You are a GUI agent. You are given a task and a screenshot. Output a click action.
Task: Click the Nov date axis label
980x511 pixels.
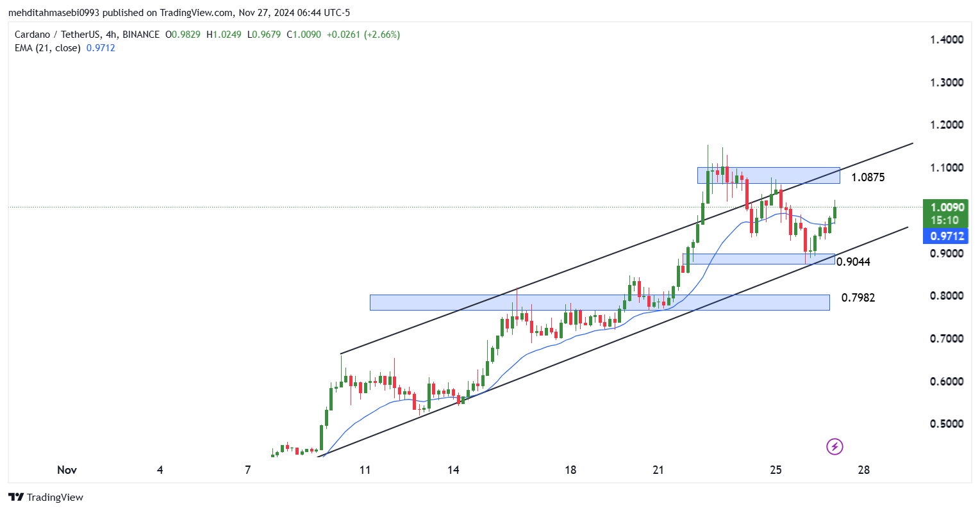67,470
